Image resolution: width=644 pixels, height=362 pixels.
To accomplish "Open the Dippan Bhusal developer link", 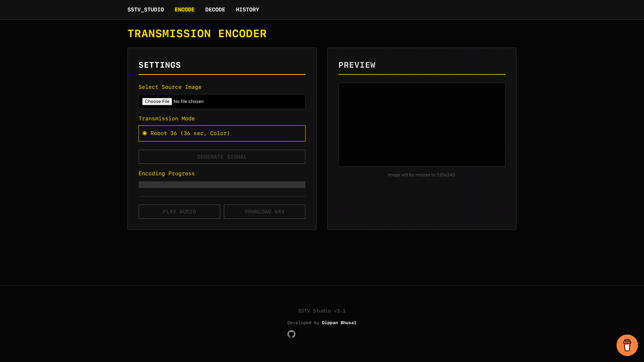I will [x=339, y=322].
